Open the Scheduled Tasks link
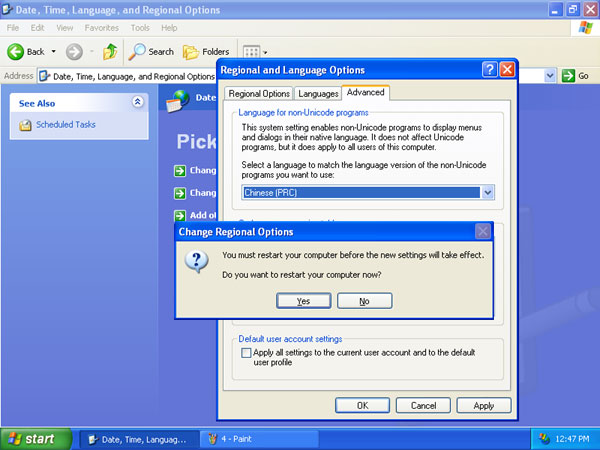 click(65, 125)
